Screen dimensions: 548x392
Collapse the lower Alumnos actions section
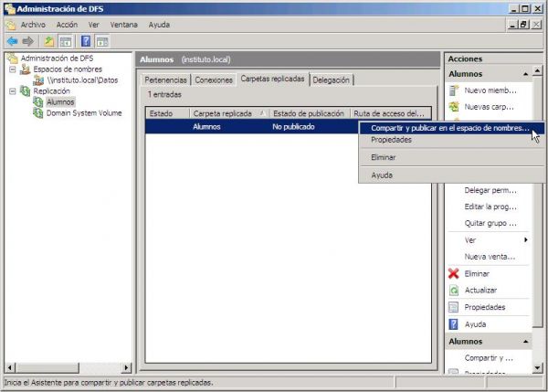pyautogui.click(x=525, y=342)
